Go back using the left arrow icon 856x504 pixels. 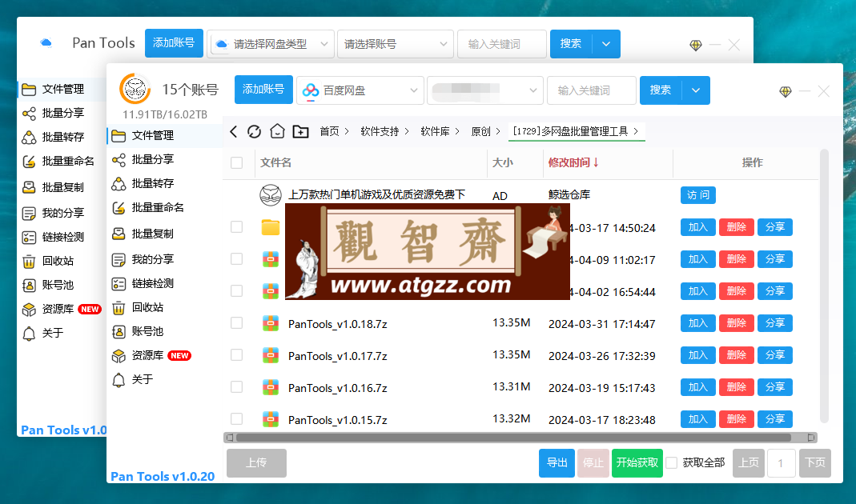tap(234, 131)
